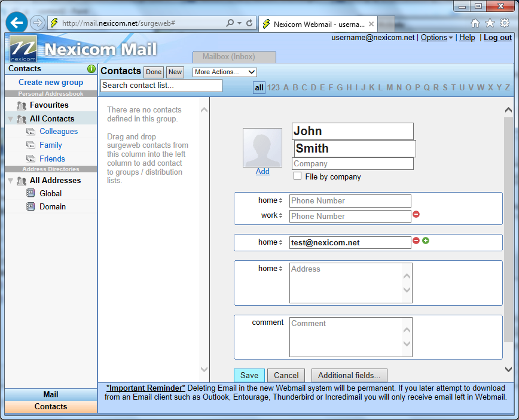
Task: Click the Favourites group icon
Action: point(22,106)
